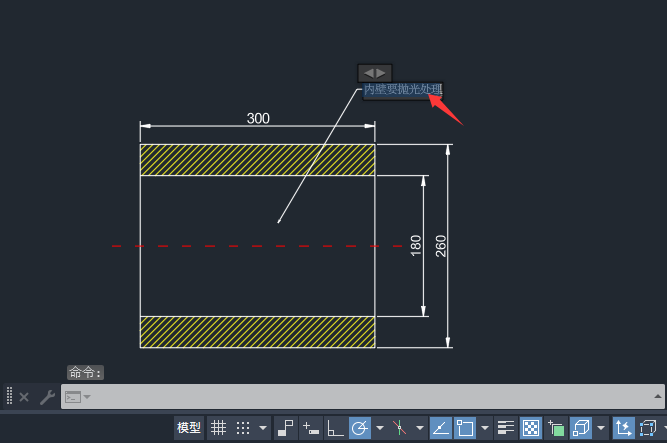Disable object snap tracking angle icon
Image resolution: width=667 pixels, height=443 pixels.
[x=441, y=428]
